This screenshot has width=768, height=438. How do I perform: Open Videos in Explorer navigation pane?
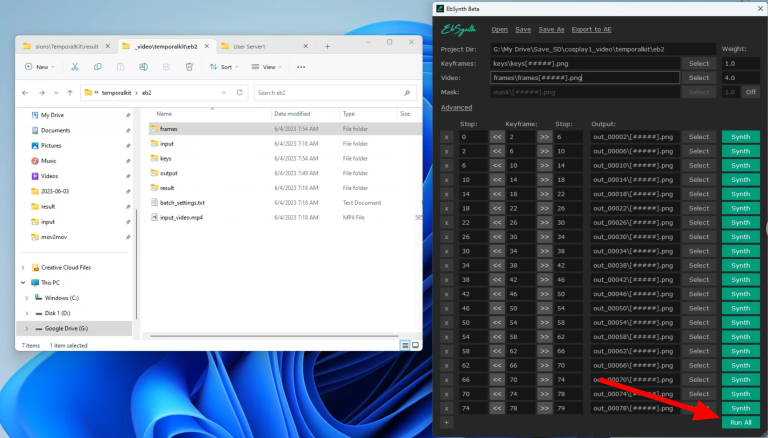(49, 176)
